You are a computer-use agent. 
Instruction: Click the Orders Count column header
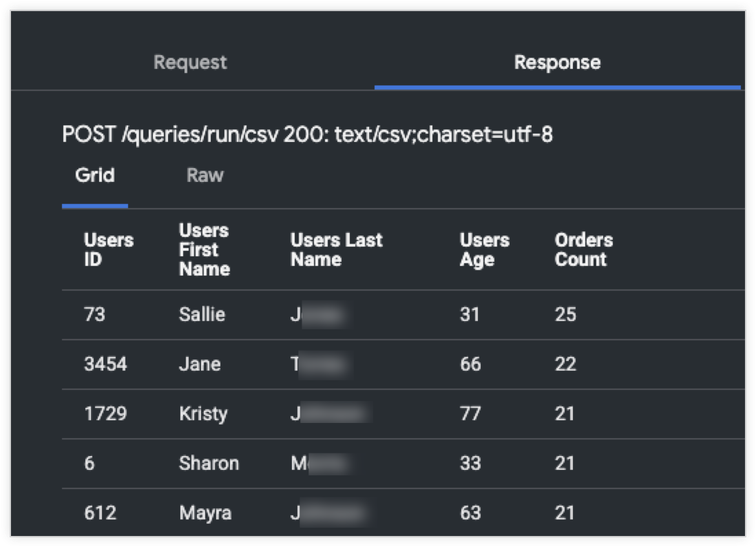[583, 250]
